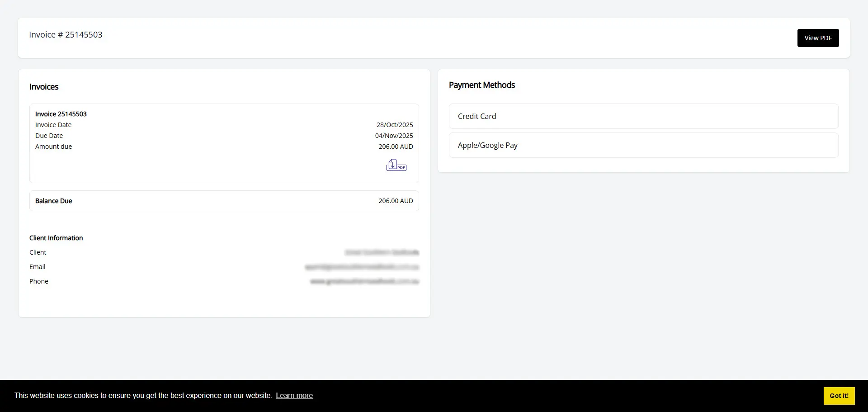Click the View PDF button
The width and height of the screenshot is (868, 412).
[x=818, y=38]
